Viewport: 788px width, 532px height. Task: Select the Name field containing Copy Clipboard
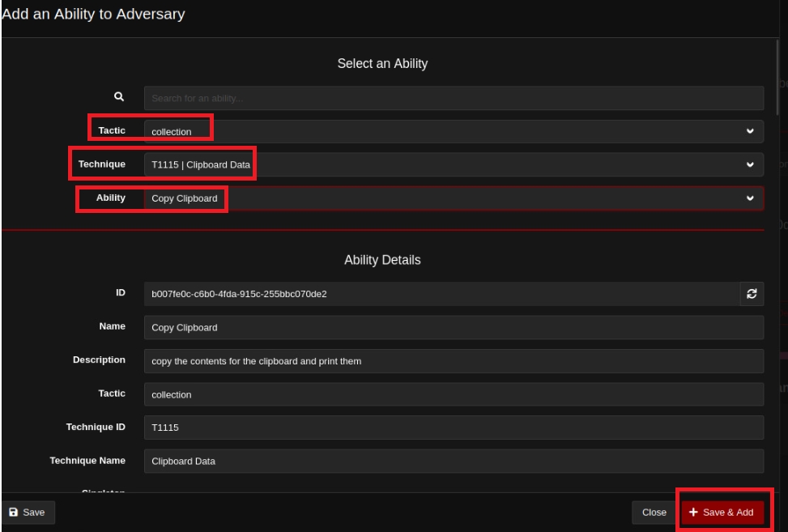454,328
